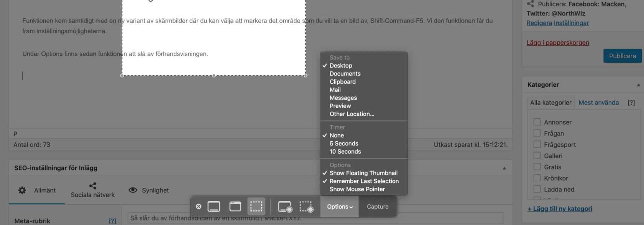Image resolution: width=644 pixels, height=225 pixels.
Task: Select Record Entire Screen icon
Action: [285, 207]
